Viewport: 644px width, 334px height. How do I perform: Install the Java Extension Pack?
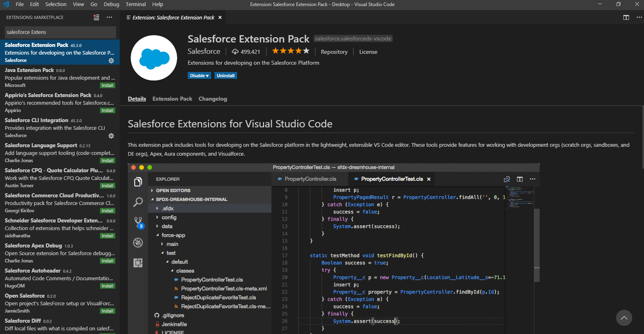pos(107,85)
